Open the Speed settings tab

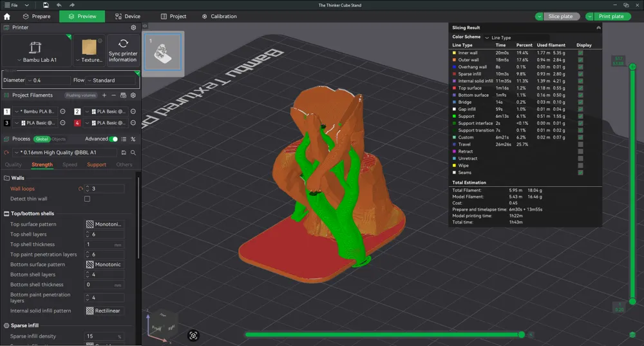pyautogui.click(x=70, y=165)
